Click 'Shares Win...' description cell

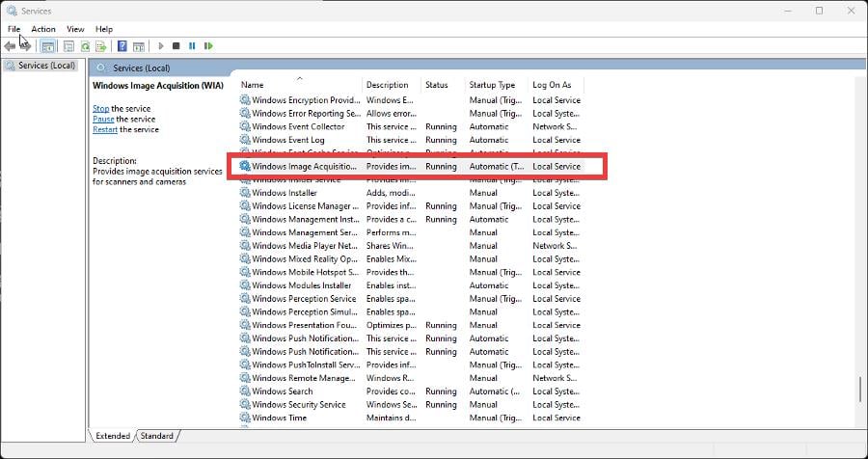tap(391, 246)
